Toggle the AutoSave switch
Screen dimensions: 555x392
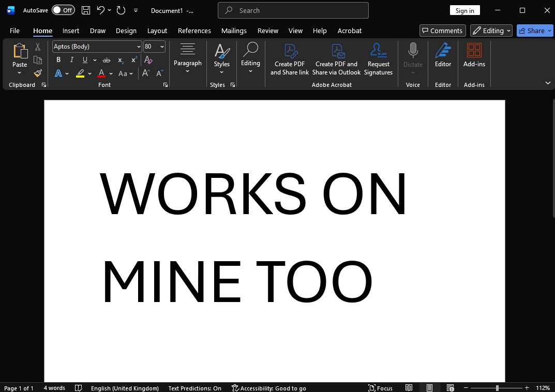(63, 10)
